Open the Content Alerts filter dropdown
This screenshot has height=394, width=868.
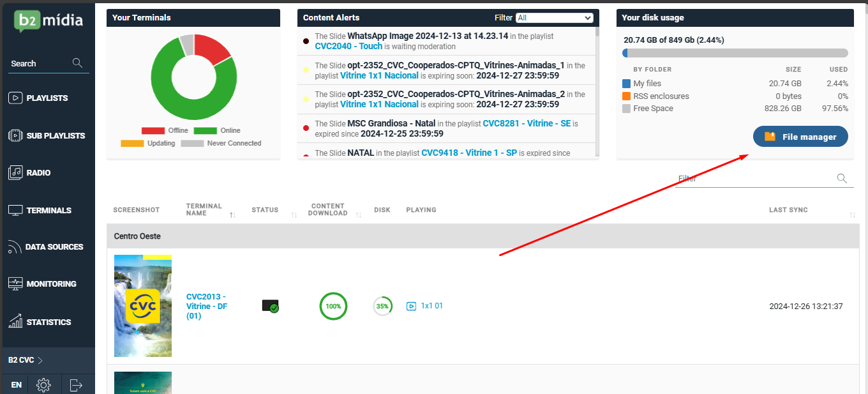555,18
